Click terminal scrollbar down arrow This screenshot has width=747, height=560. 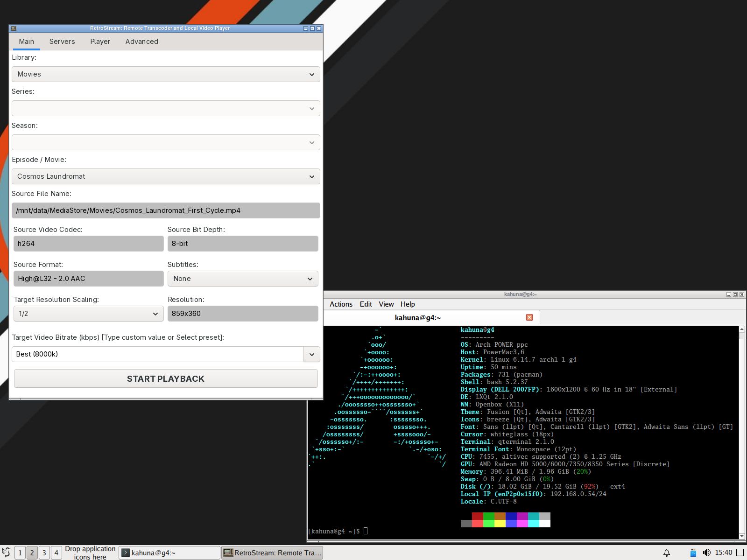[742, 536]
